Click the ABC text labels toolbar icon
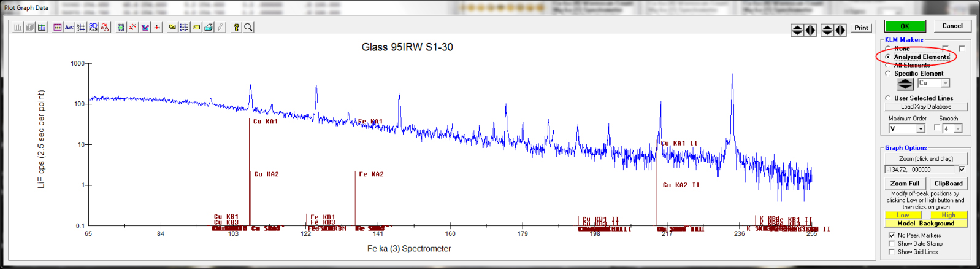980x269 pixels. 69,28
